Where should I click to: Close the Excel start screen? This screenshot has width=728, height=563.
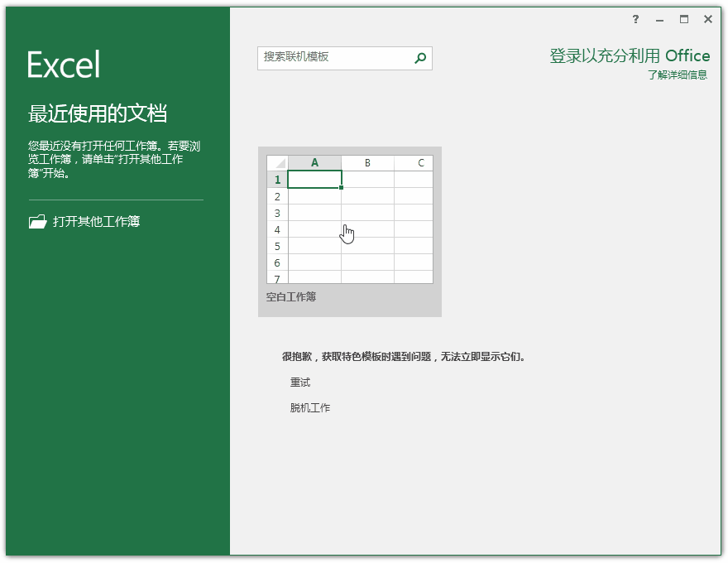707,19
